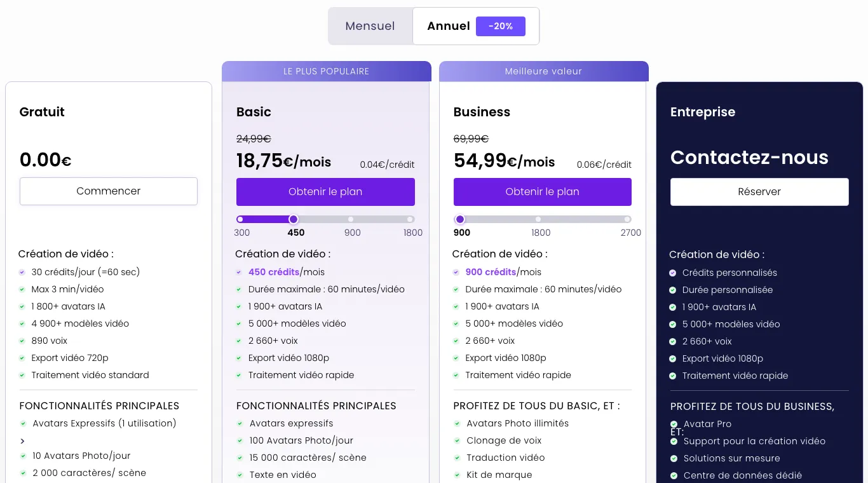Click the check icon beside Texte en vidéo
This screenshot has width=868, height=483.
tap(240, 475)
